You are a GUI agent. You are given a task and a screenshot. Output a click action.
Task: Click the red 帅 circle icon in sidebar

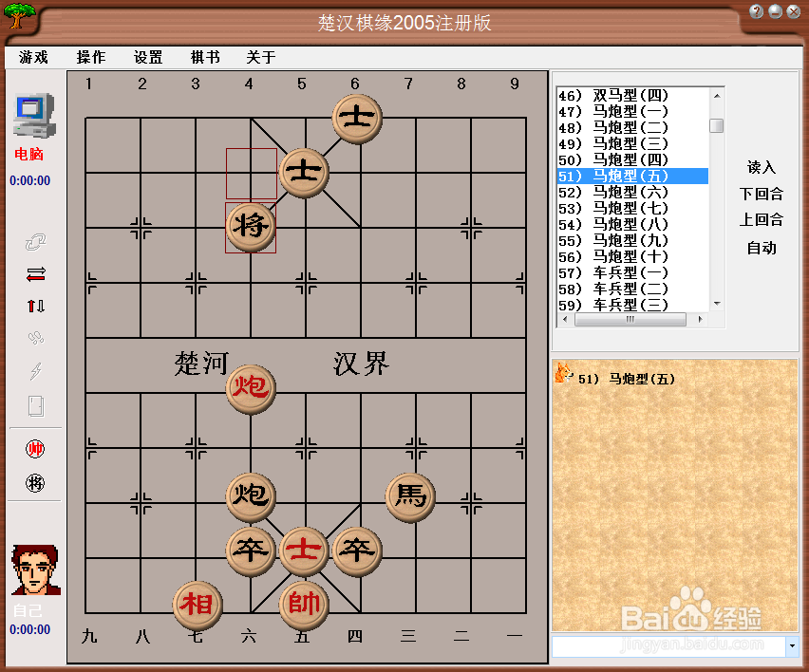[35, 449]
